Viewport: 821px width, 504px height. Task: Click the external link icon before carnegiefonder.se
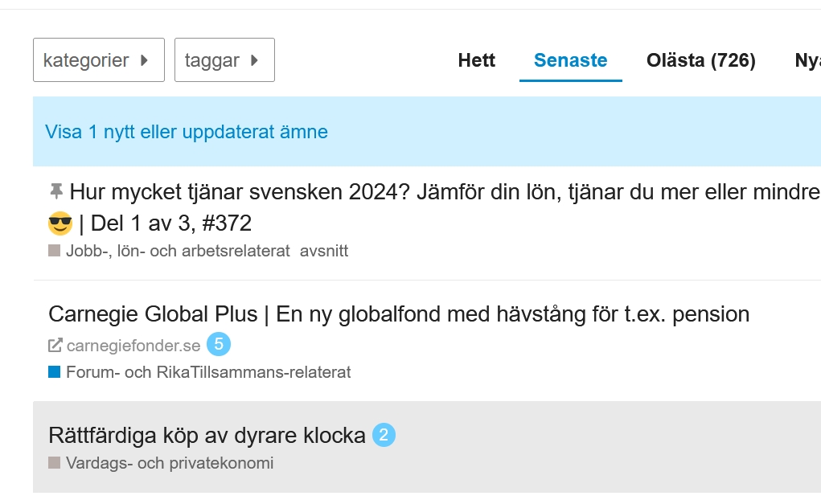[55, 346]
